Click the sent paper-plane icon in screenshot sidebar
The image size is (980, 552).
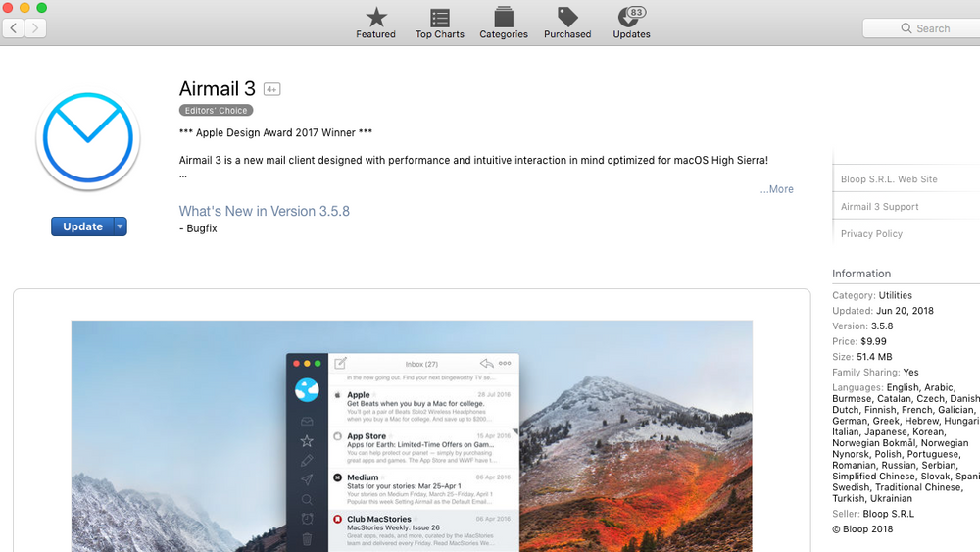pyautogui.click(x=307, y=479)
